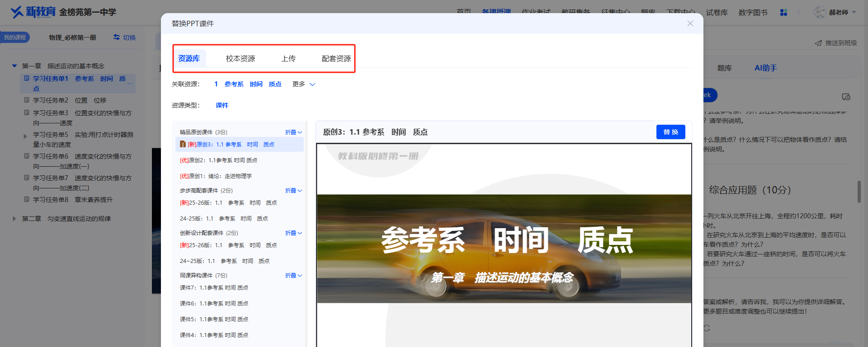The image size is (868, 347).
Task: Switch to the 校本资源 tab
Action: pos(241,59)
